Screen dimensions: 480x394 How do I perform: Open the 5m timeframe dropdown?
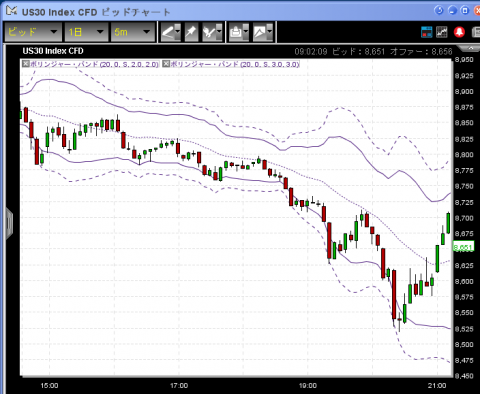pos(133,32)
